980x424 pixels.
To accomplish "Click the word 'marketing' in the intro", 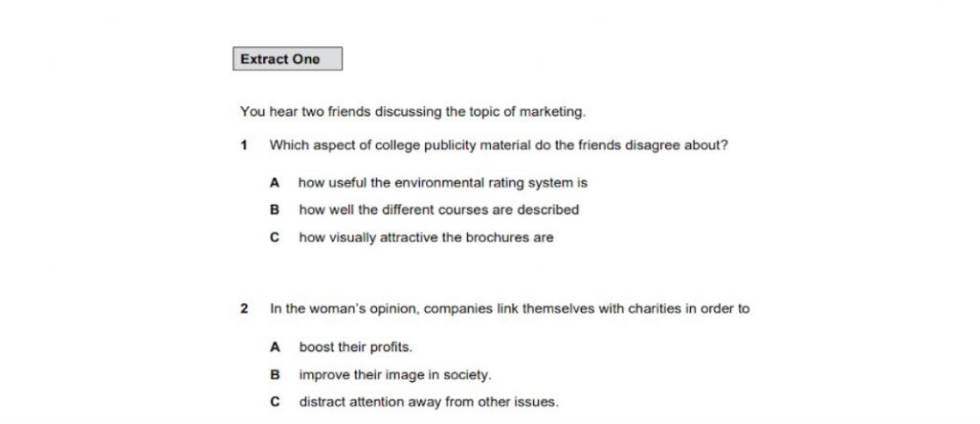I will [552, 113].
